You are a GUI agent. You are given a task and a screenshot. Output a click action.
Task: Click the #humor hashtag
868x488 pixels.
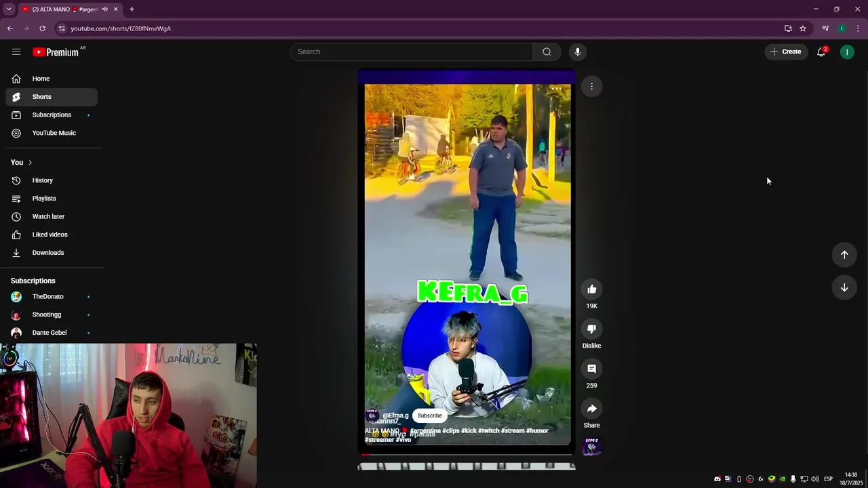[x=537, y=430]
